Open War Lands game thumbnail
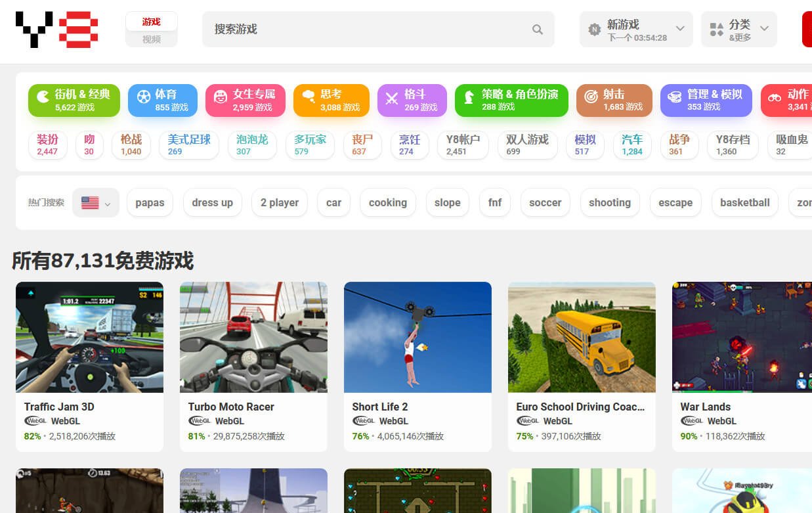The height and width of the screenshot is (513, 812). [x=742, y=338]
